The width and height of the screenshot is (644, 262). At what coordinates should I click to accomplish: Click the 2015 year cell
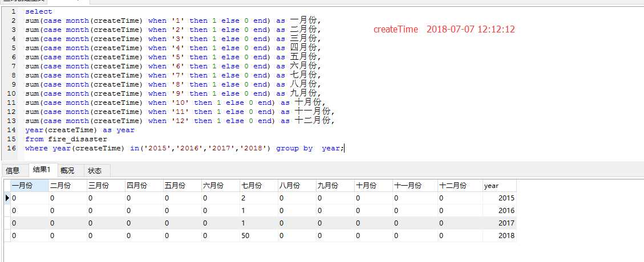tap(500, 198)
